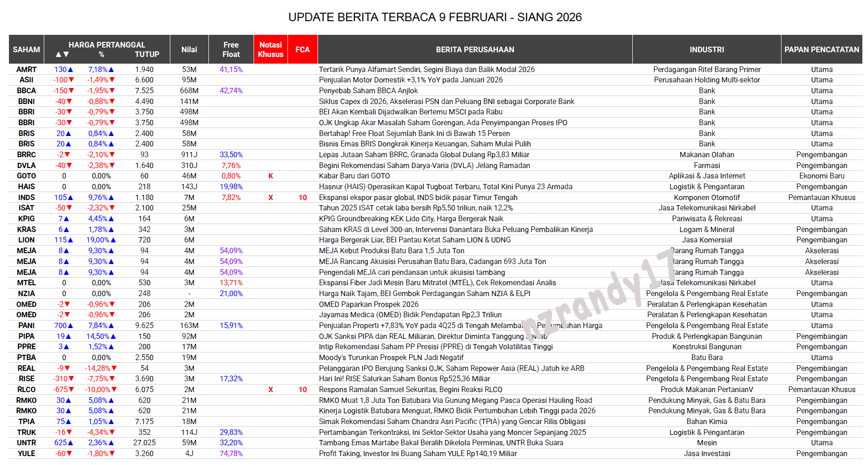The width and height of the screenshot is (868, 465).
Task: Select the BBCA ticker cell
Action: click(x=26, y=91)
